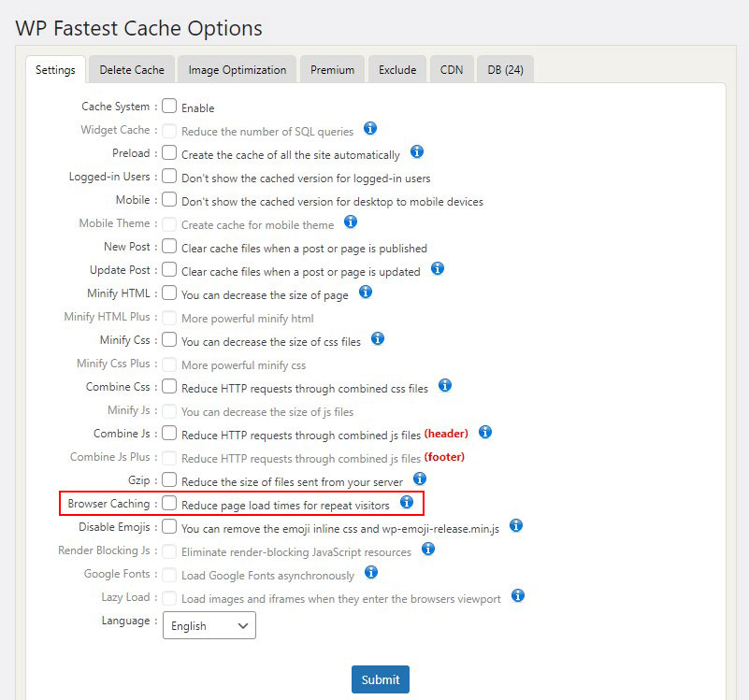Tick the Combine Js checkbox
The height and width of the screenshot is (700, 749).
(x=169, y=433)
